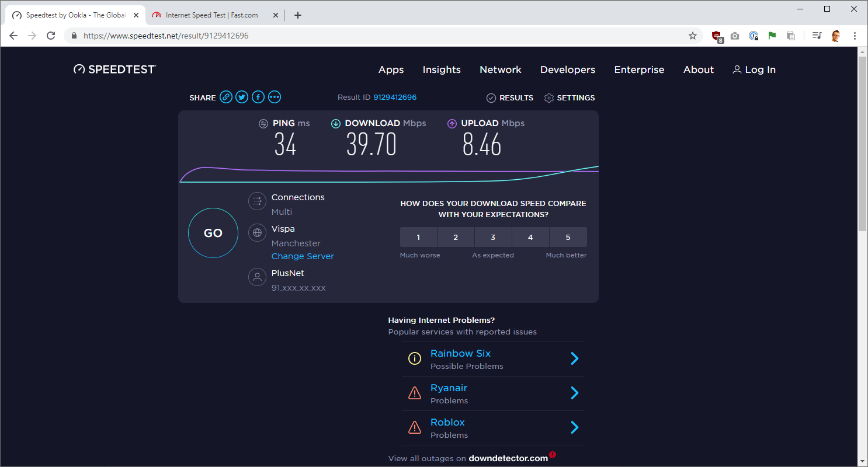
Task: Open a new browser tab
Action: [x=298, y=15]
